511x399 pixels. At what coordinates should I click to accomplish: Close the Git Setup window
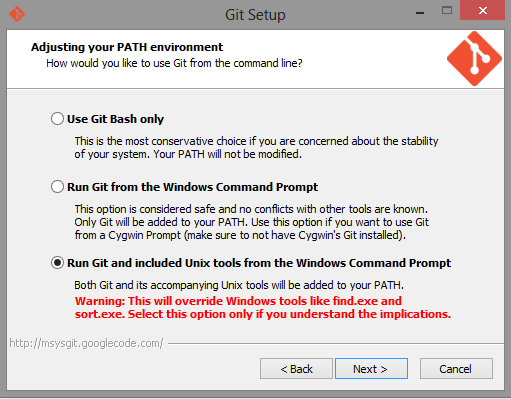(x=482, y=10)
